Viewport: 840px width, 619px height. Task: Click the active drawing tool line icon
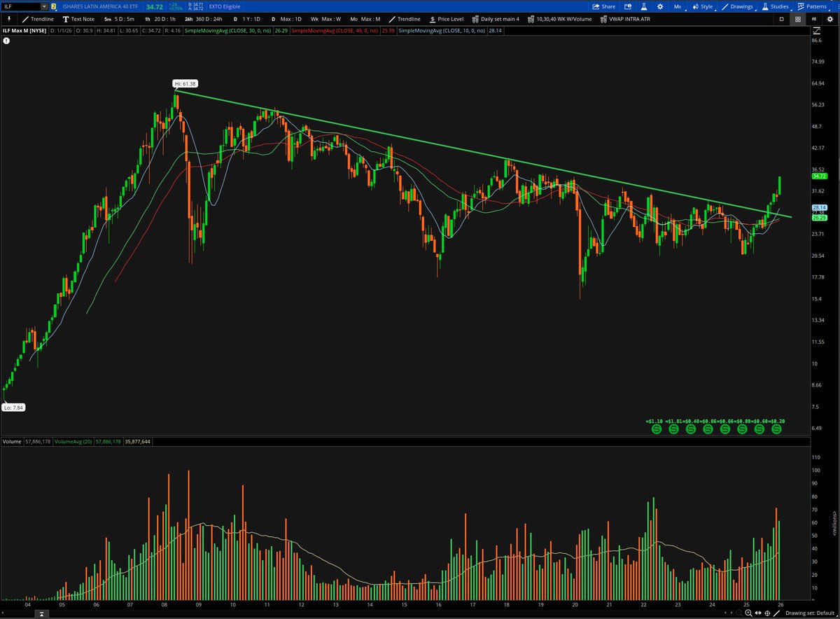pos(776,613)
